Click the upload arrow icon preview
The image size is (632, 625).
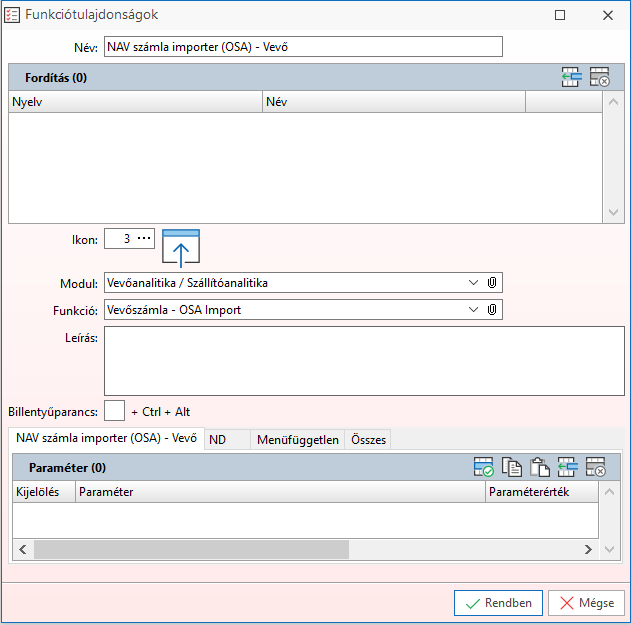coord(181,248)
